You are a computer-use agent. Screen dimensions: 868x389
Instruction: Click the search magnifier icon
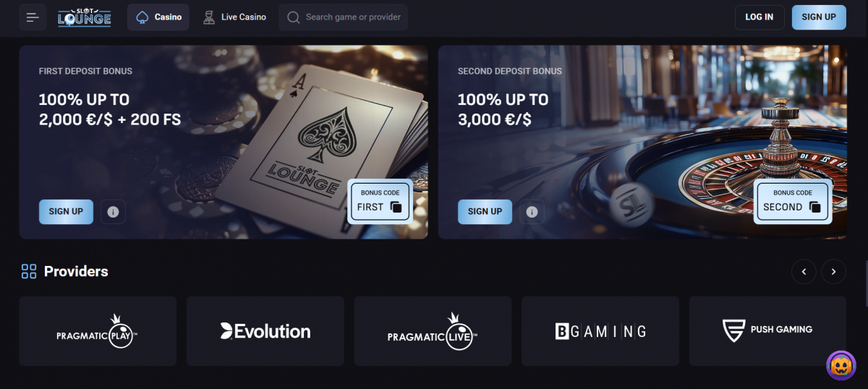tap(294, 17)
